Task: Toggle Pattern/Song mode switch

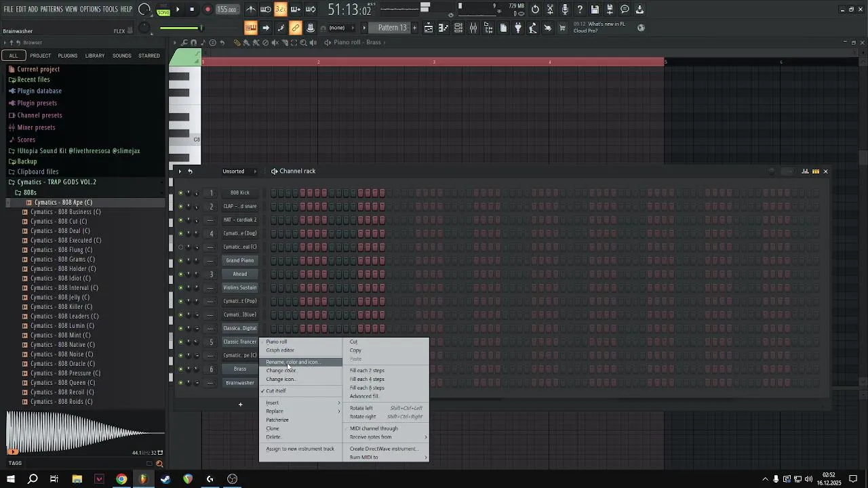Action: 163,9
